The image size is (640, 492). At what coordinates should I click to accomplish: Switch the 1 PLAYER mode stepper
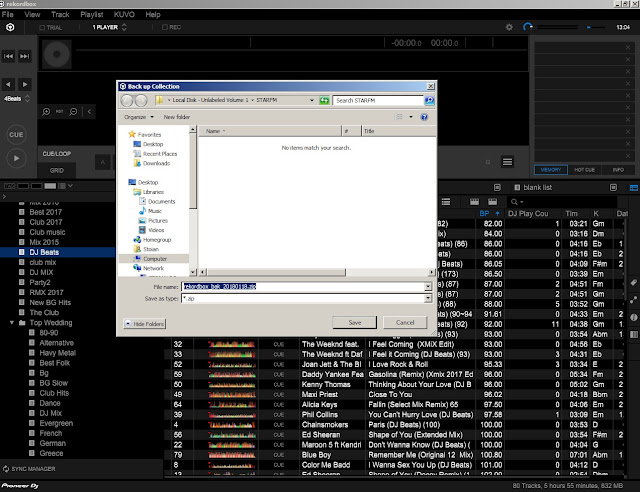click(x=124, y=27)
